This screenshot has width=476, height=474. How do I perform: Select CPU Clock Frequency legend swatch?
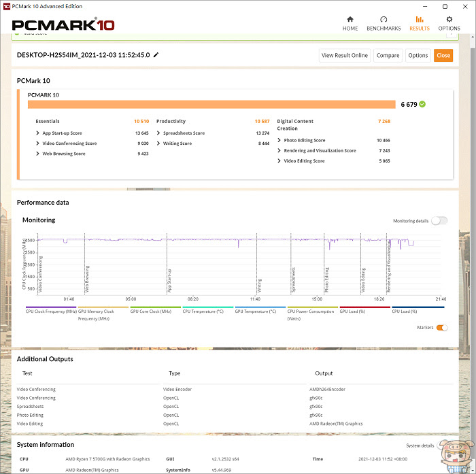point(51,307)
